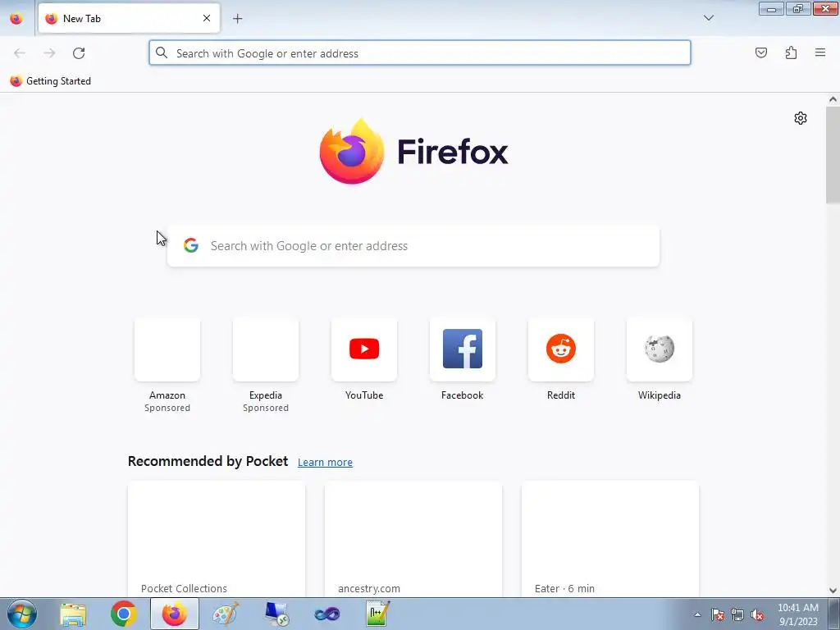
Task: Open Windows Explorer from taskbar
Action: coord(73,614)
